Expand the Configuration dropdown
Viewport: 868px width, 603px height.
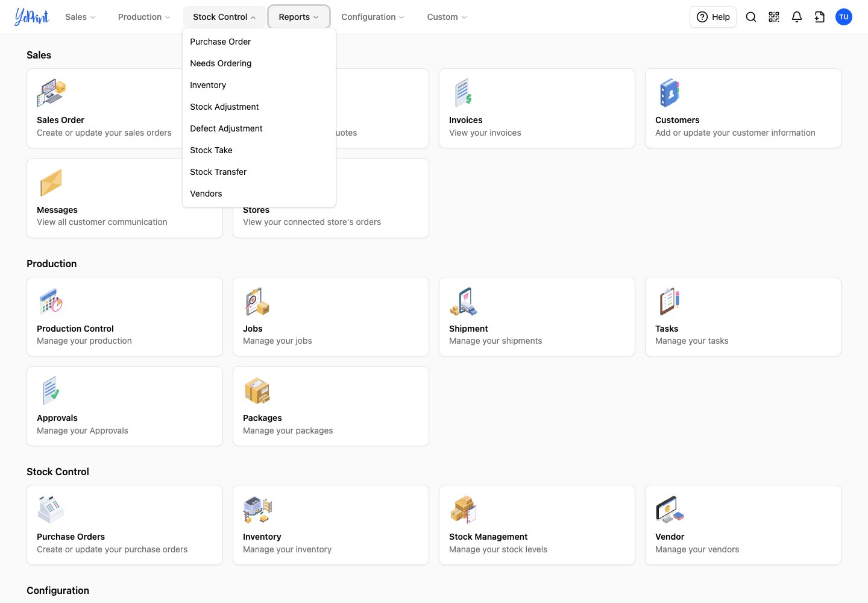pyautogui.click(x=373, y=17)
